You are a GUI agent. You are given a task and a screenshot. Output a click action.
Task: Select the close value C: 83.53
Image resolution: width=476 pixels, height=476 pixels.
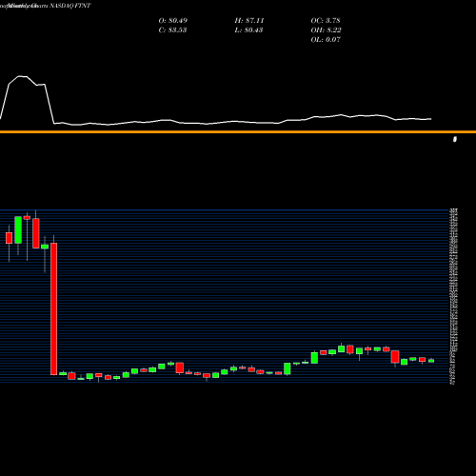pyautogui.click(x=172, y=30)
